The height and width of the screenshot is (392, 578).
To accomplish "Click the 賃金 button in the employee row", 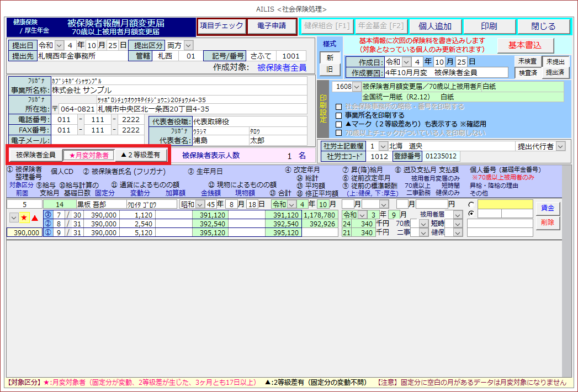I will 547,208.
